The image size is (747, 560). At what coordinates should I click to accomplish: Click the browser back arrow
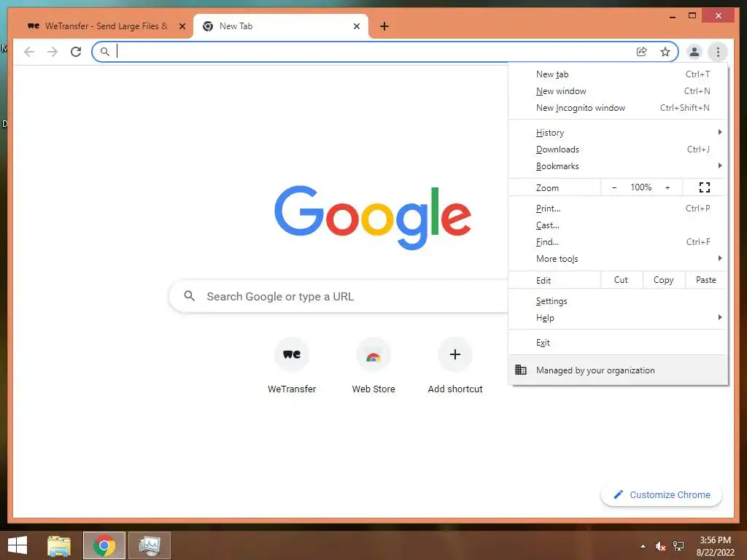coord(29,52)
